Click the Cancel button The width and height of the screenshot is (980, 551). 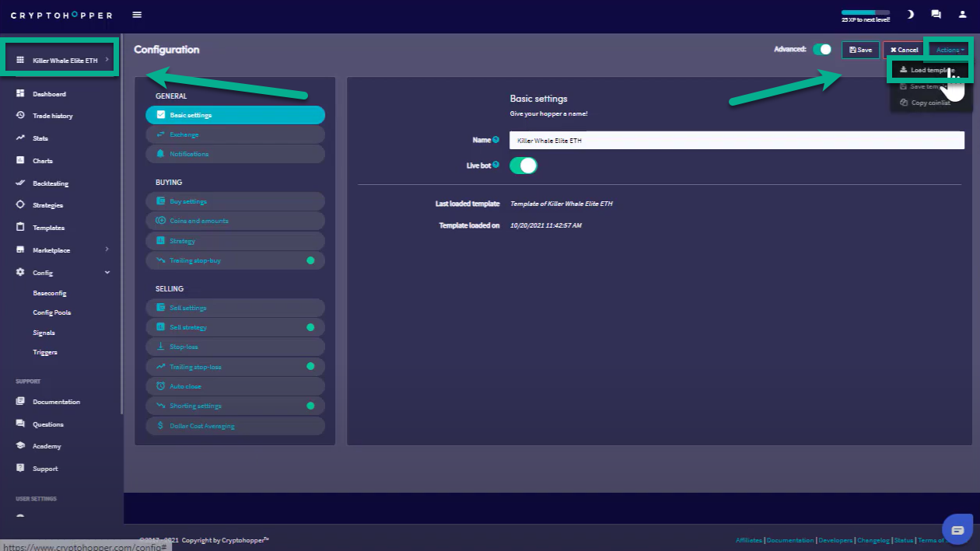(904, 50)
